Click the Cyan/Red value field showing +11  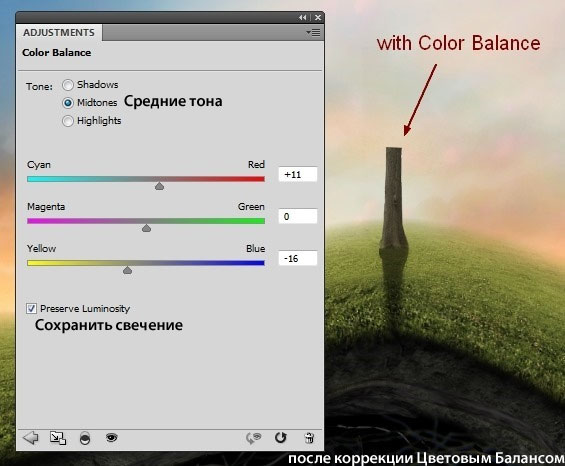tap(298, 174)
